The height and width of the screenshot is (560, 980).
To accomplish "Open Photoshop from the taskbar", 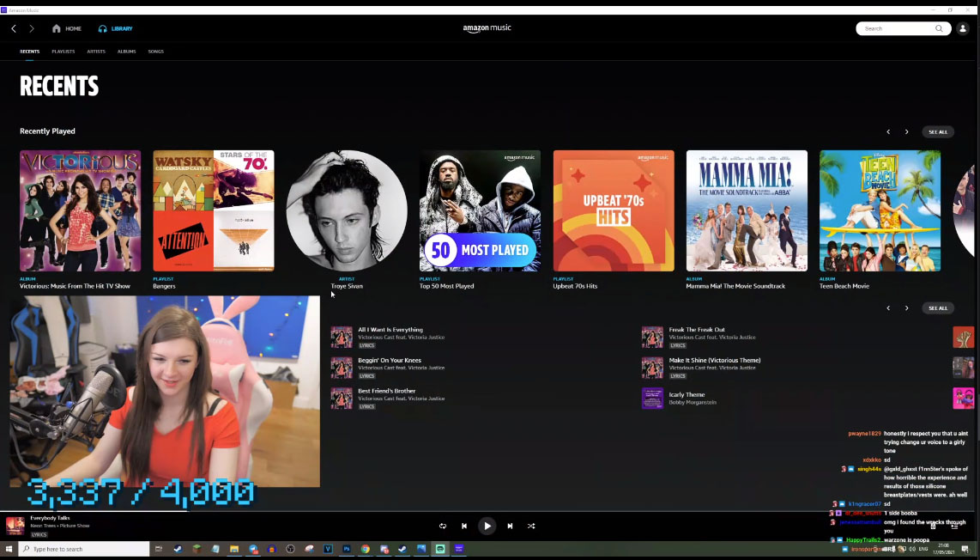I will [346, 550].
